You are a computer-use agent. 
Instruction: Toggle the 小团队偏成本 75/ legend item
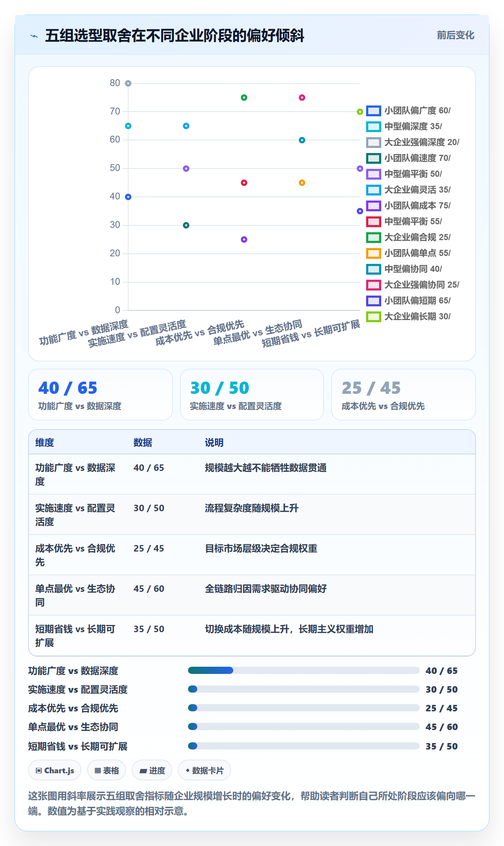click(408, 206)
